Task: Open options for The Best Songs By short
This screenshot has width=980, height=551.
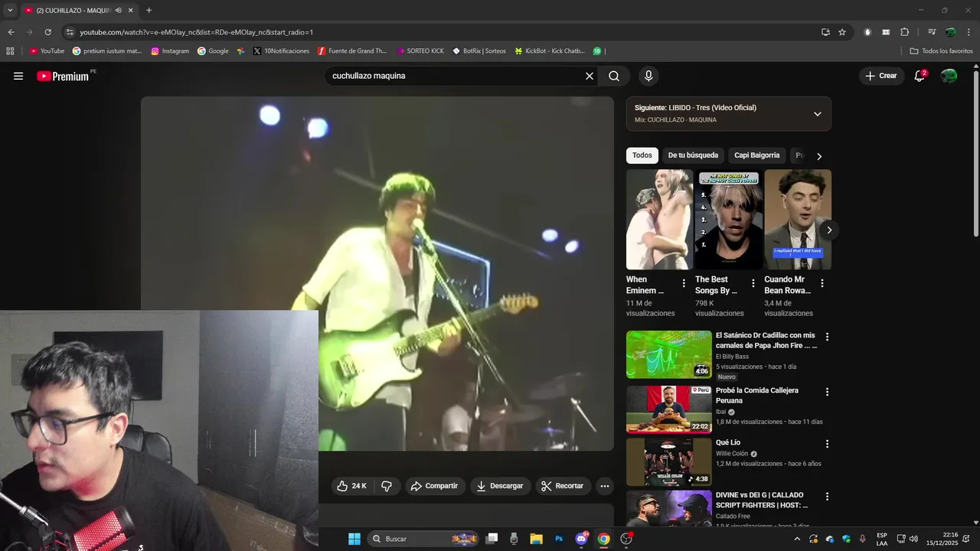Action: tap(753, 283)
